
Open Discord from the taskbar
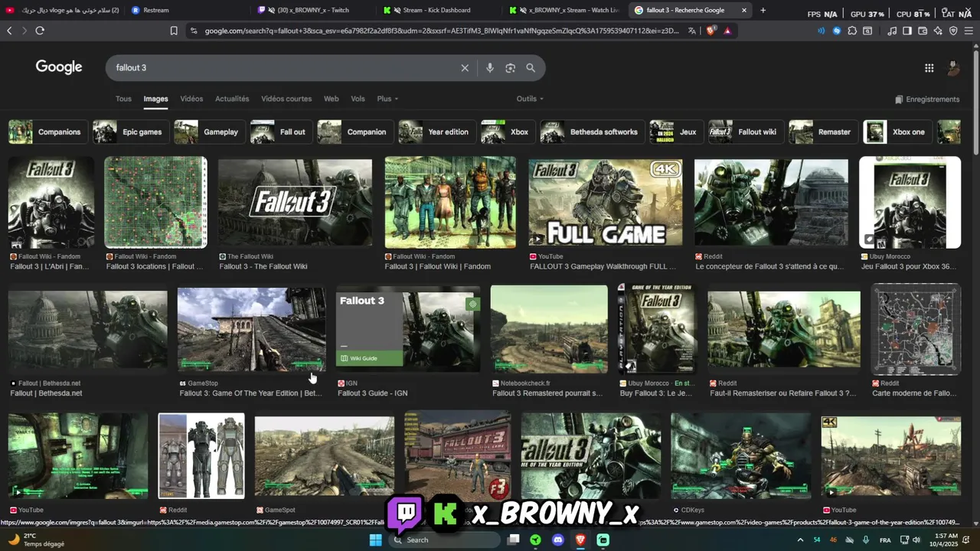(x=557, y=540)
